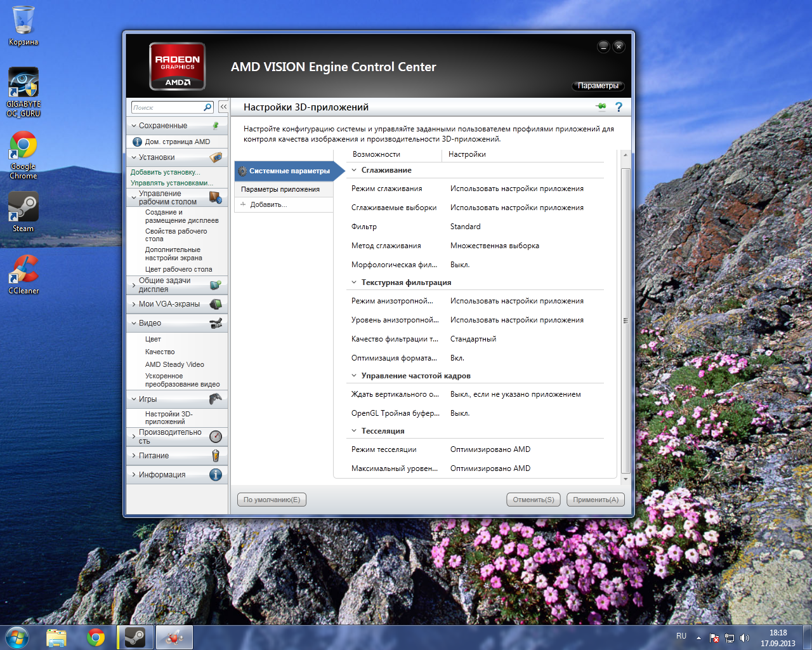Click Добавить установку link
The height and width of the screenshot is (650, 812).
[165, 172]
